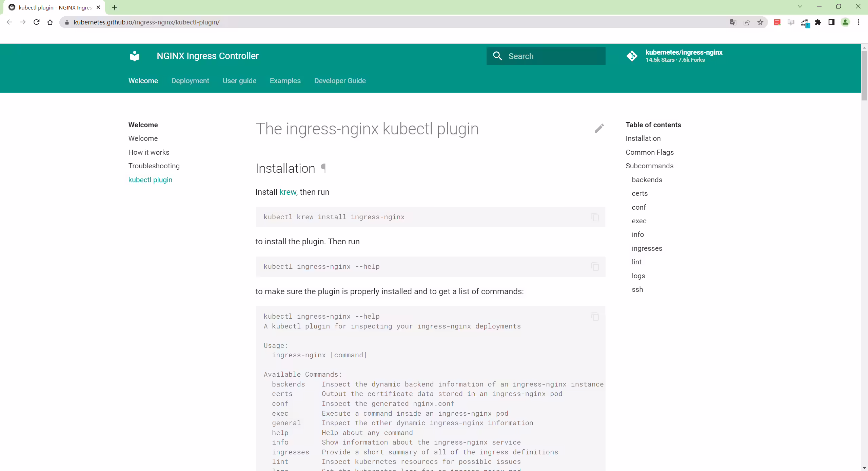868x471 pixels.
Task: Go forward in browser history
Action: pyautogui.click(x=23, y=22)
